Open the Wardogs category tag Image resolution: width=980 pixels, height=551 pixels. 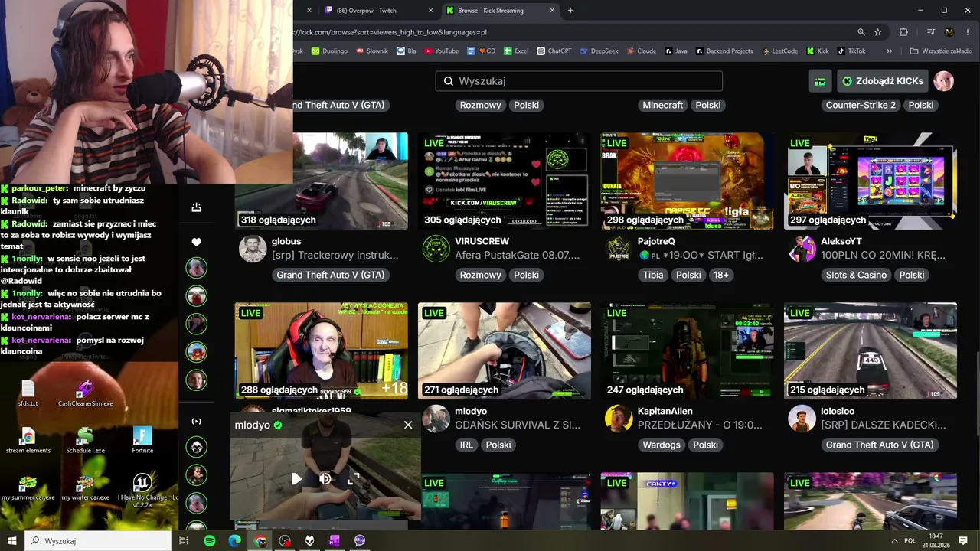pyautogui.click(x=661, y=445)
